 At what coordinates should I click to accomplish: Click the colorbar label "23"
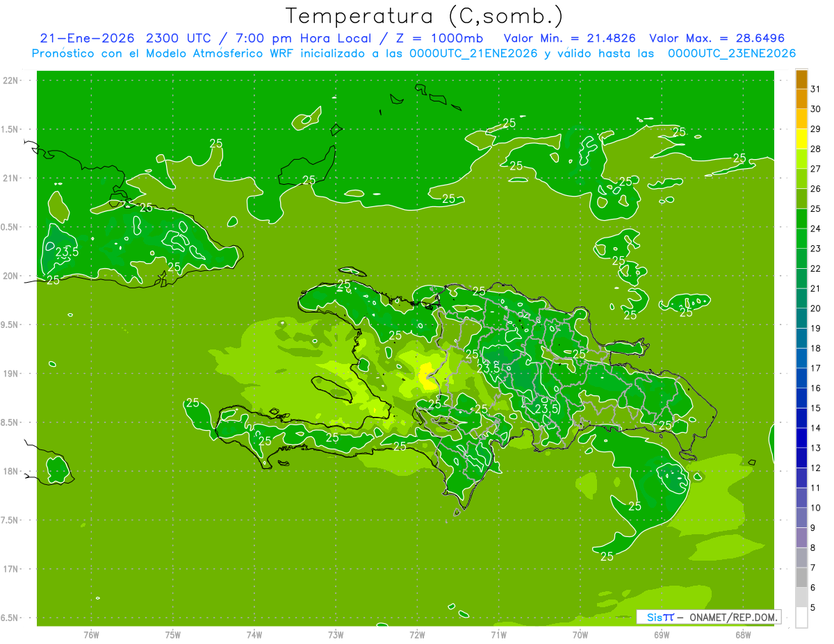(x=815, y=249)
